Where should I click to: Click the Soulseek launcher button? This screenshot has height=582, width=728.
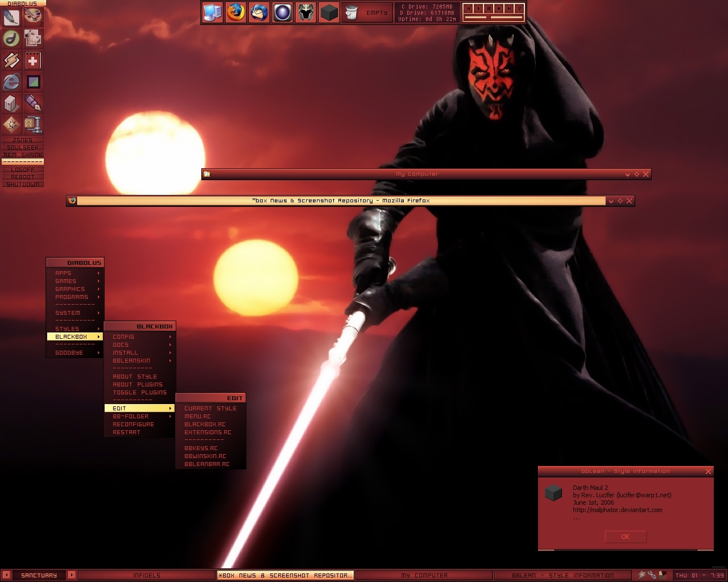point(23,147)
